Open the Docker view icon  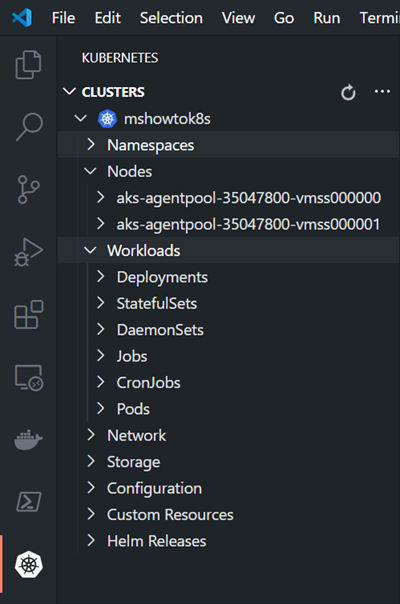(29, 440)
